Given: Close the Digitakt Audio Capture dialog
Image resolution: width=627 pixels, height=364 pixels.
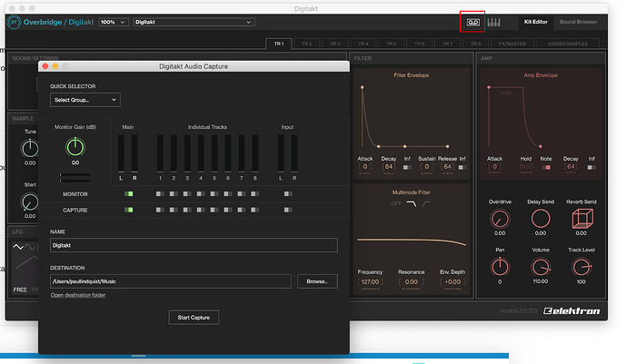Looking at the screenshot, I should point(45,66).
